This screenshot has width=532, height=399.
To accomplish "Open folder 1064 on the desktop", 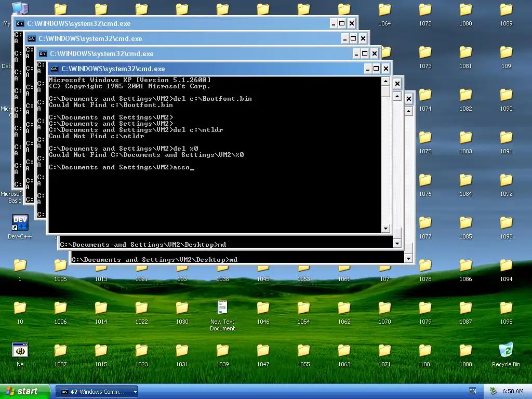I will pyautogui.click(x=384, y=9).
